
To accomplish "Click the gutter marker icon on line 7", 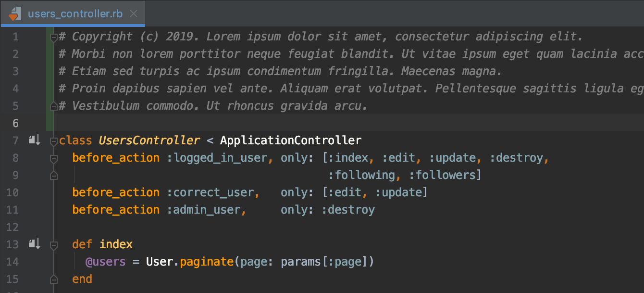I will click(34, 140).
